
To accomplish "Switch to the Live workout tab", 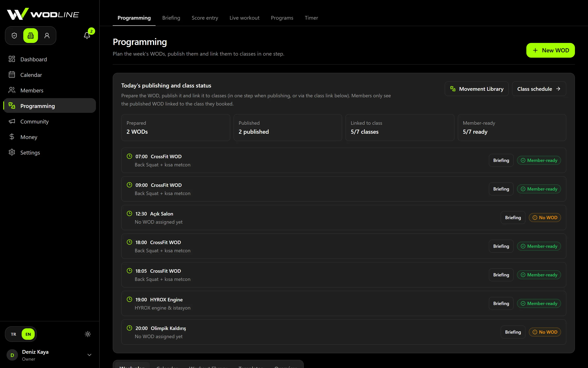I will click(244, 18).
